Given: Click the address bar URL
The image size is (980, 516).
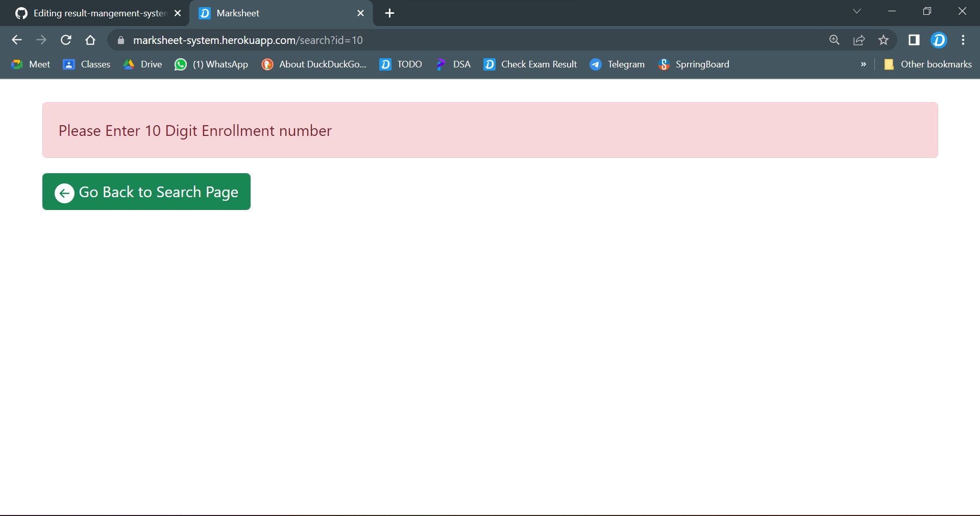Looking at the screenshot, I should pyautogui.click(x=248, y=40).
